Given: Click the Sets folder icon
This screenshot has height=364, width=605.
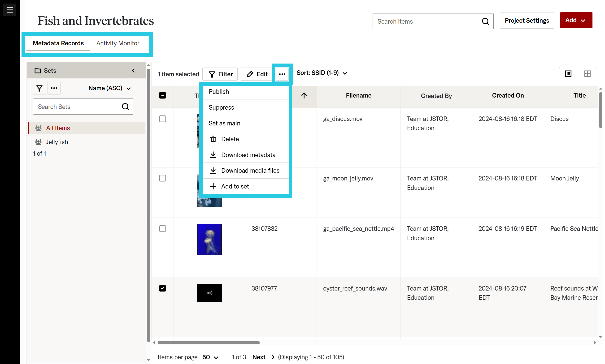Looking at the screenshot, I should coord(38,71).
